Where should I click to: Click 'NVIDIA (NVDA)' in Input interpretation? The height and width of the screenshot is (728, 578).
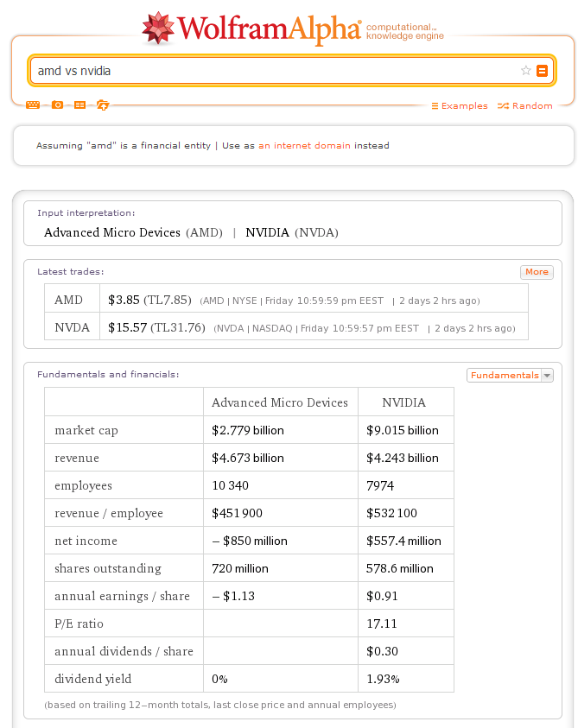point(292,232)
